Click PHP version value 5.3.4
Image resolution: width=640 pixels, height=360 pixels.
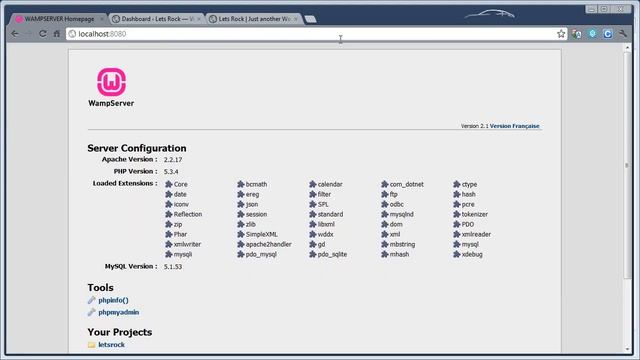(171, 172)
